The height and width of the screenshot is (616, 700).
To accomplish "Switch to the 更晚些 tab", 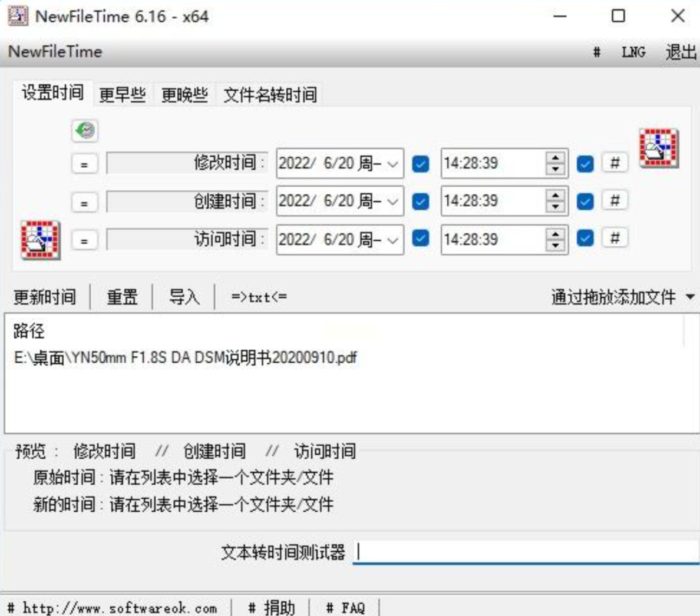I will pyautogui.click(x=184, y=95).
